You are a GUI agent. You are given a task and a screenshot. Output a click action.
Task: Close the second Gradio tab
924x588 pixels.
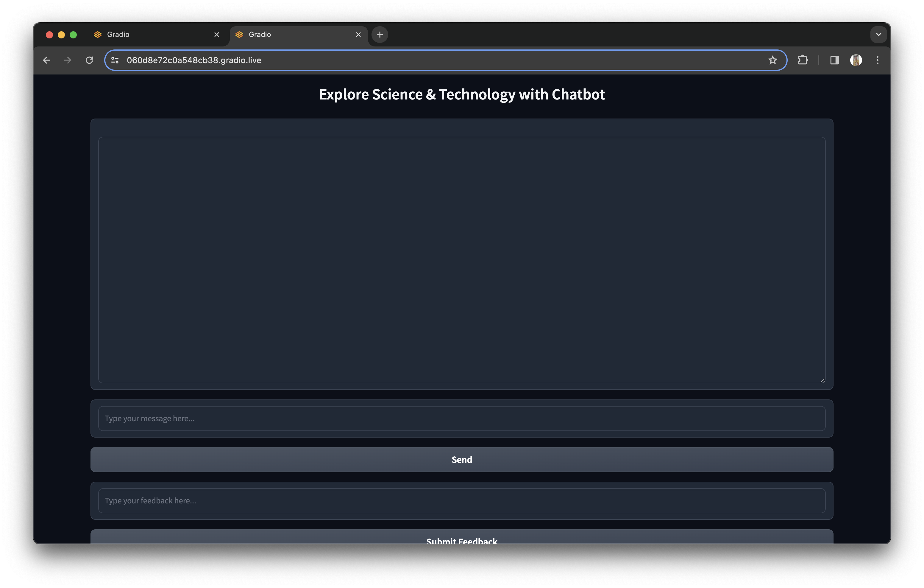click(x=358, y=35)
